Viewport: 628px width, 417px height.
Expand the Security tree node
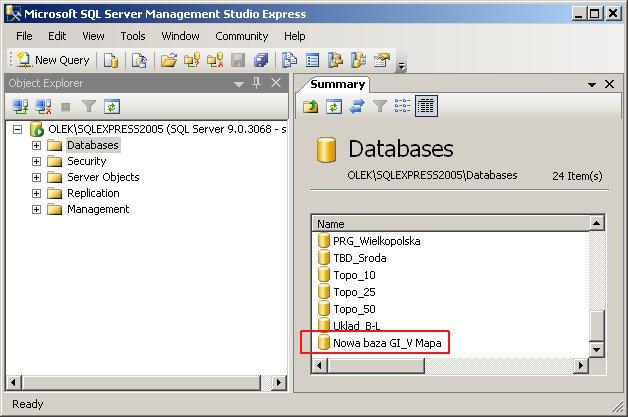click(36, 161)
